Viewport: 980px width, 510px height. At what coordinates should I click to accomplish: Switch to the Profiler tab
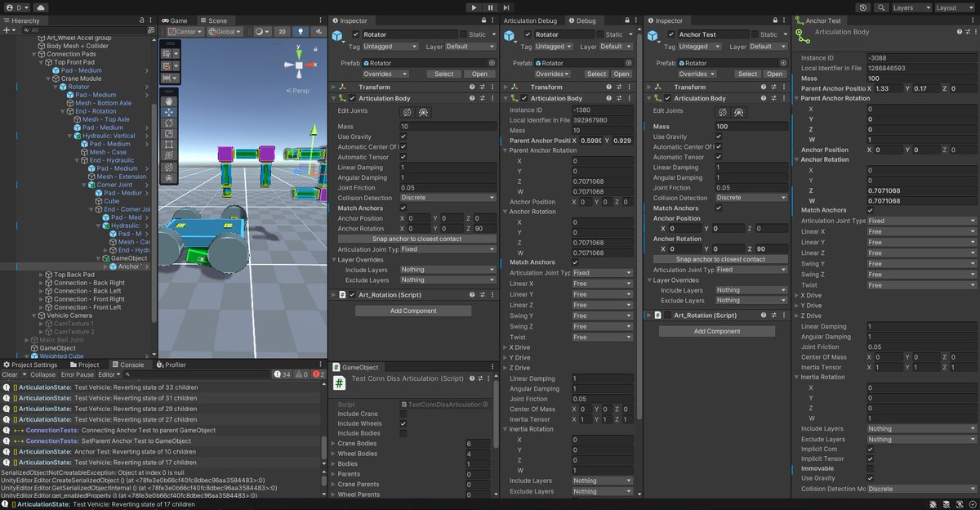[171, 365]
